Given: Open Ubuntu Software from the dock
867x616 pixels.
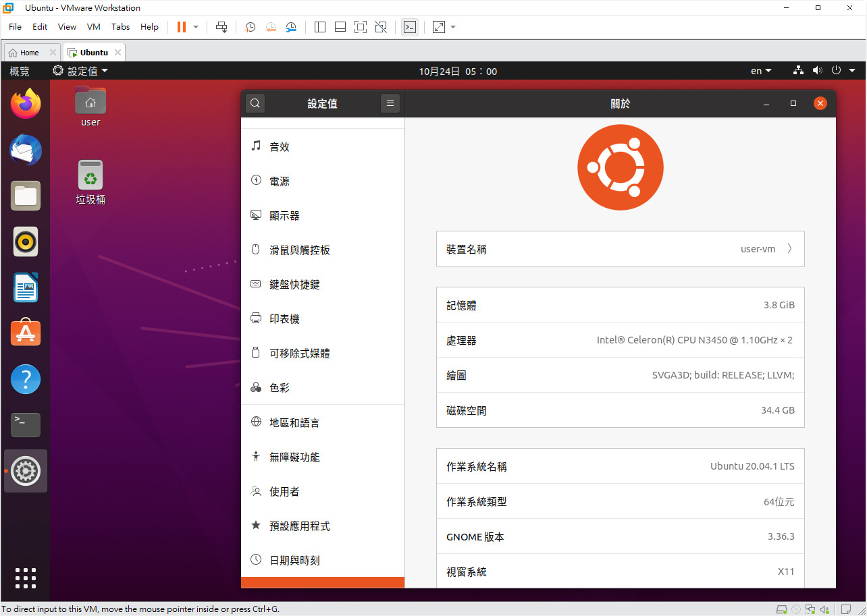Looking at the screenshot, I should pos(26,333).
